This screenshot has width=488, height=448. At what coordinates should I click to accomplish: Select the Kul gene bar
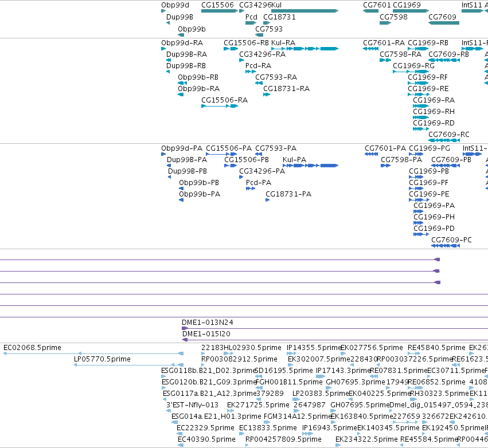(x=304, y=11)
